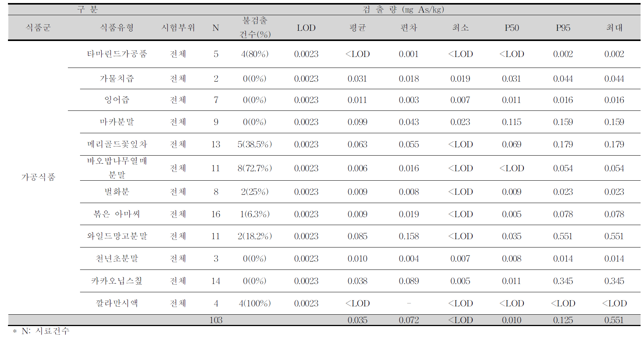
Task: Click the total count 103 cell
Action: [x=216, y=320]
